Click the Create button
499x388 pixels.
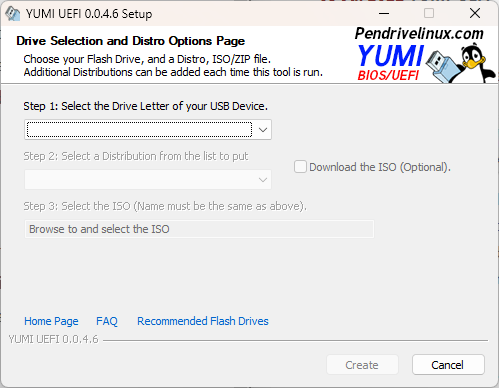click(x=362, y=365)
